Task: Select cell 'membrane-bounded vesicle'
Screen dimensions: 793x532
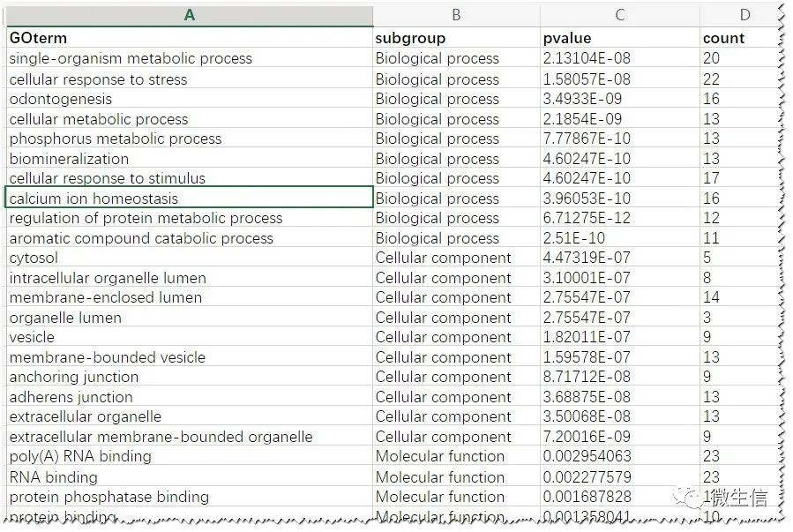Action: point(189,357)
